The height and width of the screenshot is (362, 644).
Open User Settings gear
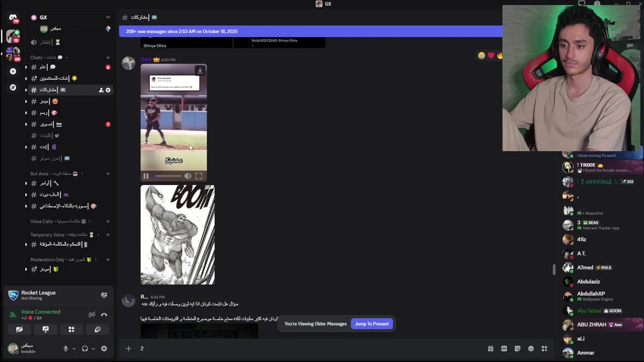104,348
